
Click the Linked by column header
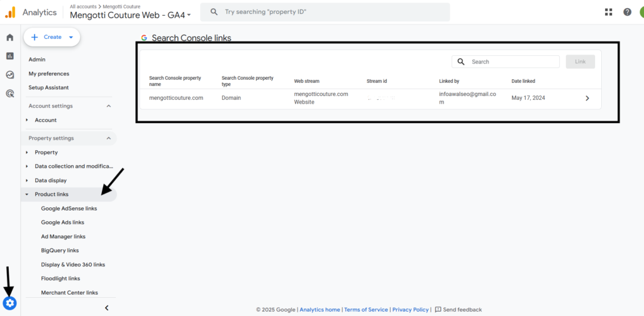(449, 81)
